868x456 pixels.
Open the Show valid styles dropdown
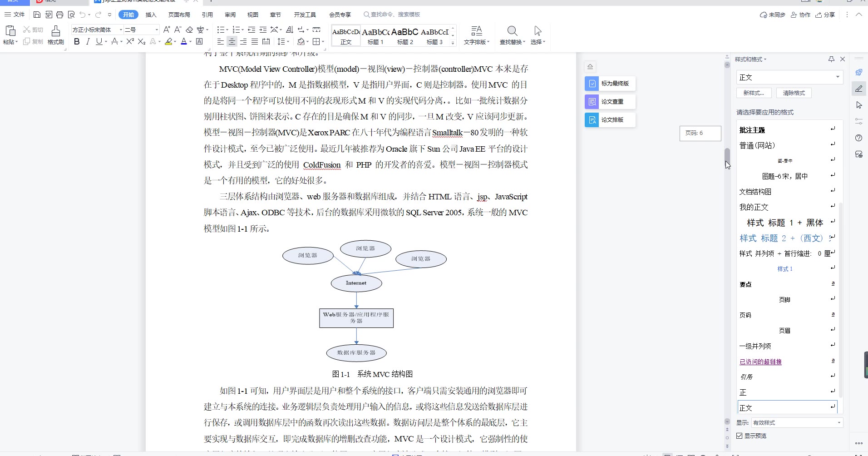[x=839, y=422]
